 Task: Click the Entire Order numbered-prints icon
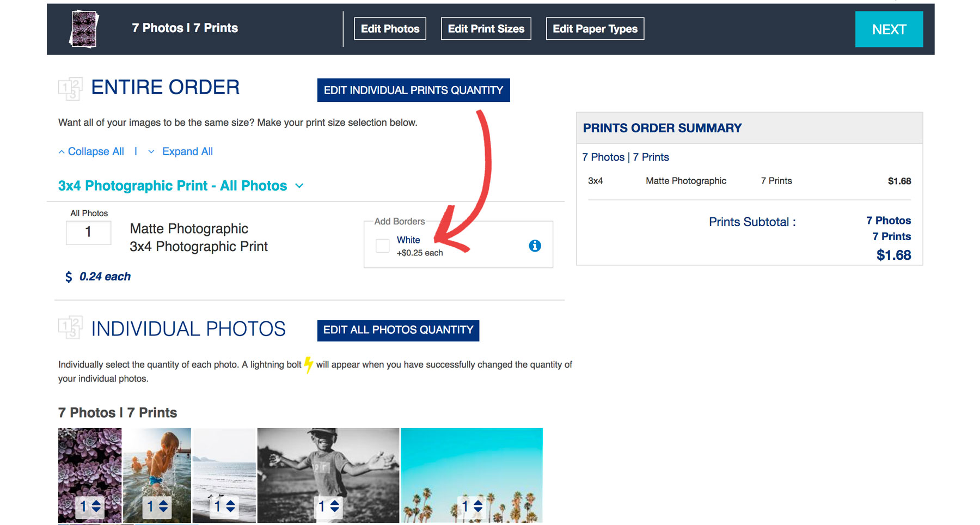point(70,89)
